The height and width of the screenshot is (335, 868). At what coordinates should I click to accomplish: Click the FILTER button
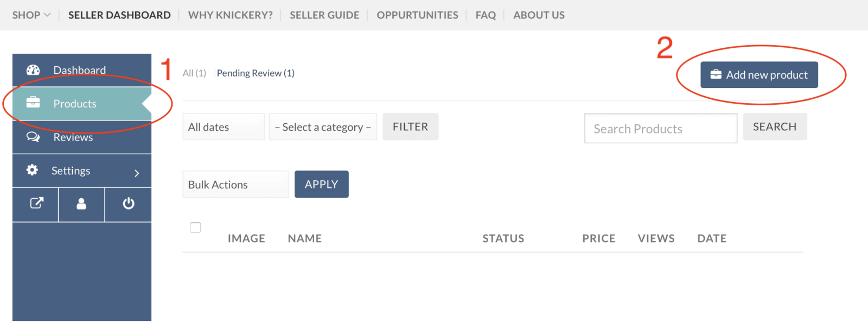pyautogui.click(x=411, y=127)
